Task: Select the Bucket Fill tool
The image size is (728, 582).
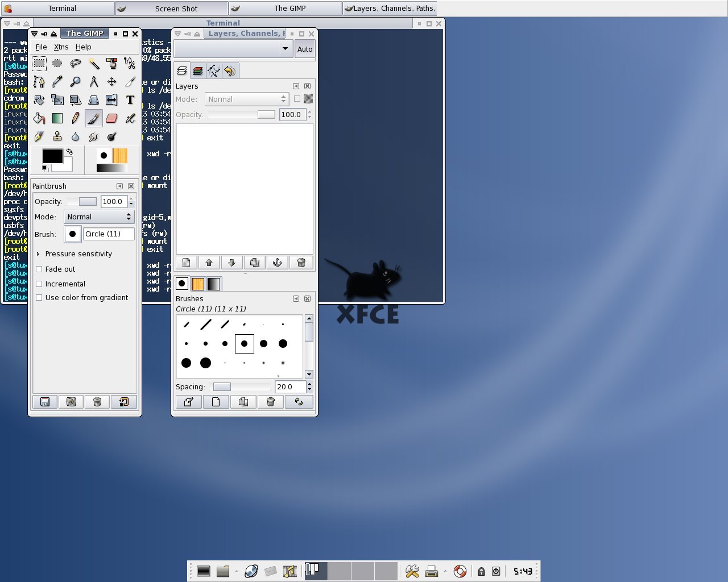Action: point(39,118)
